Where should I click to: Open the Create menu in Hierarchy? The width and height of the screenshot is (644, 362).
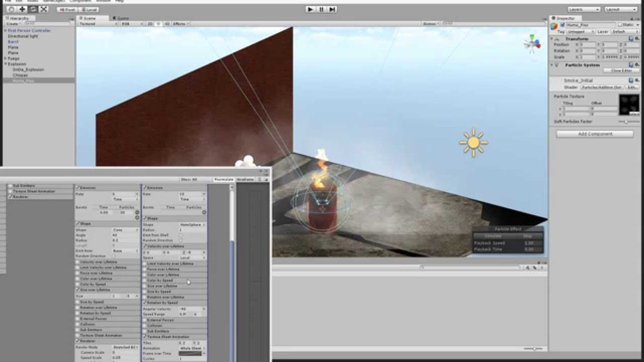13,24
